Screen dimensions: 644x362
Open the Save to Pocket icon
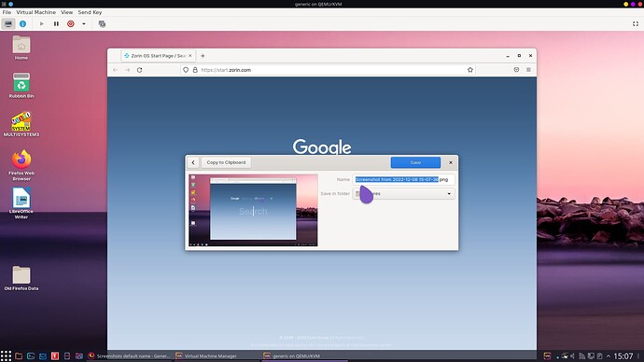(517, 70)
